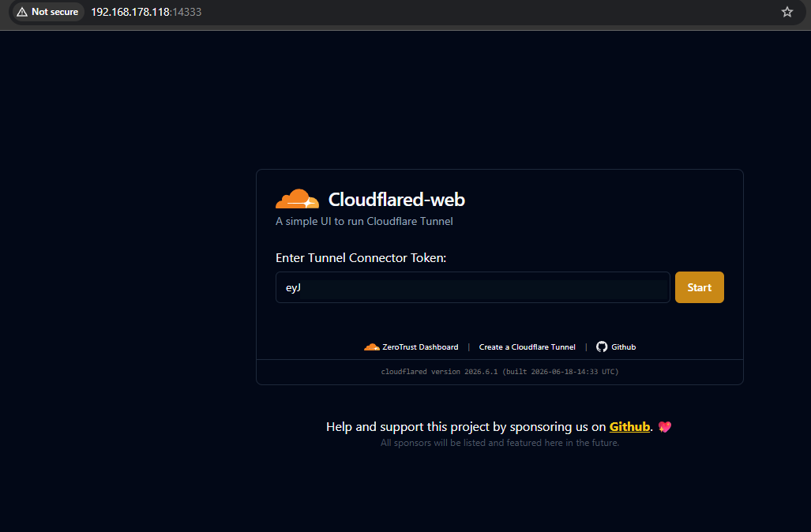Click the Not secure warning badge
This screenshot has height=532, width=811.
48,12
